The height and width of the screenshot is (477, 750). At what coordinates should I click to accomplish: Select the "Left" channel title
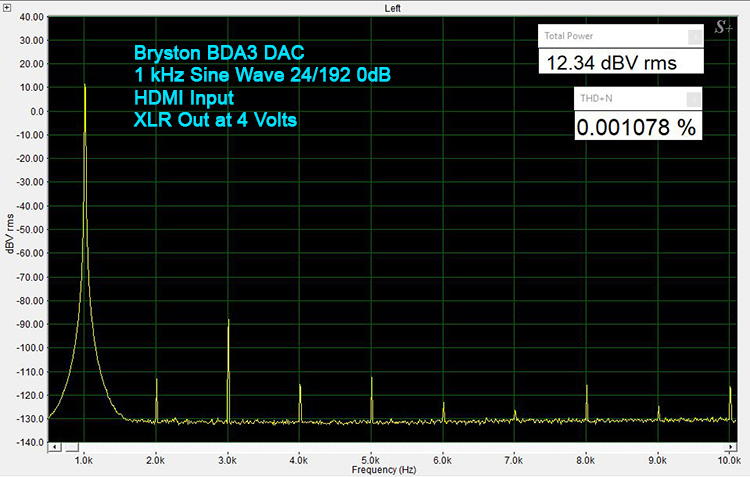pos(392,7)
